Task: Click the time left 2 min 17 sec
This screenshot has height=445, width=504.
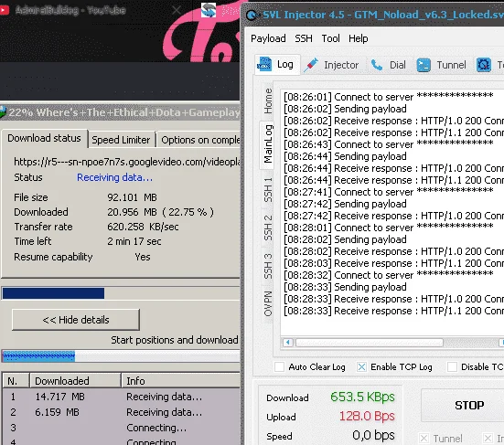Action: [134, 241]
